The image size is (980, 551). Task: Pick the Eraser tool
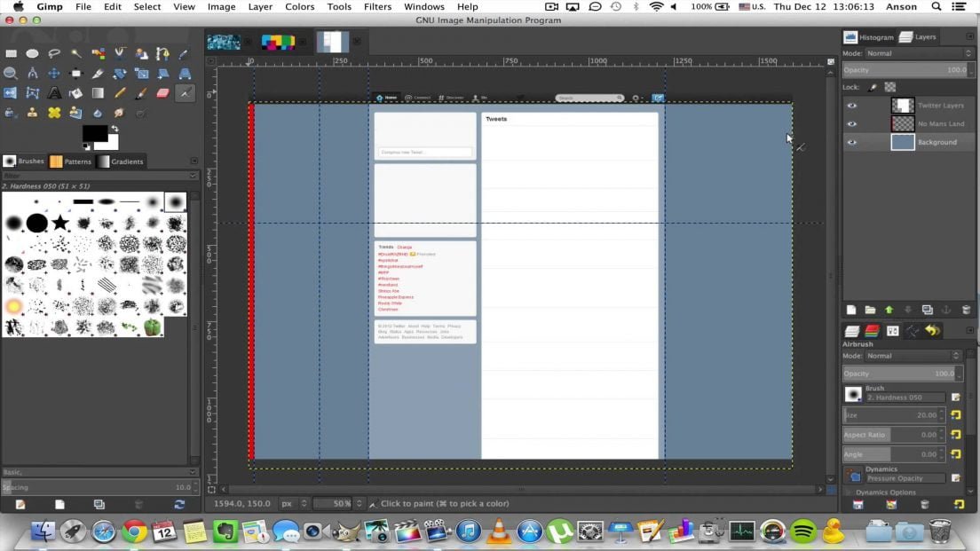(162, 93)
